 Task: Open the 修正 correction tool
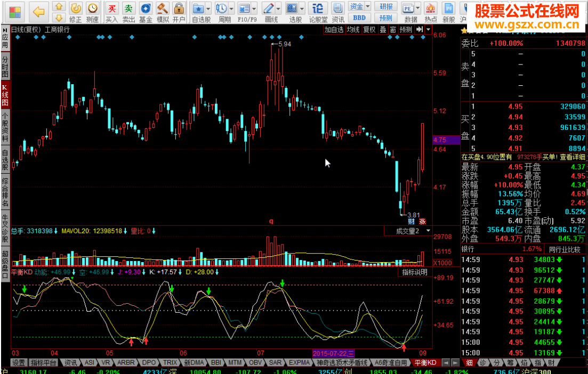pos(76,12)
